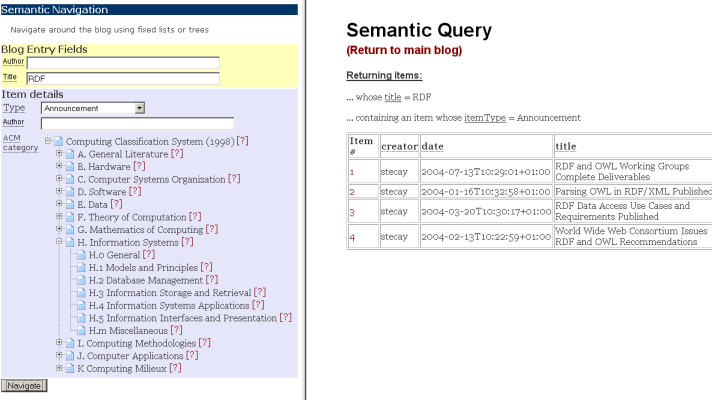Screen dimensions: 712x400
Task: Click the Title input field containing RDF
Action: click(x=122, y=77)
